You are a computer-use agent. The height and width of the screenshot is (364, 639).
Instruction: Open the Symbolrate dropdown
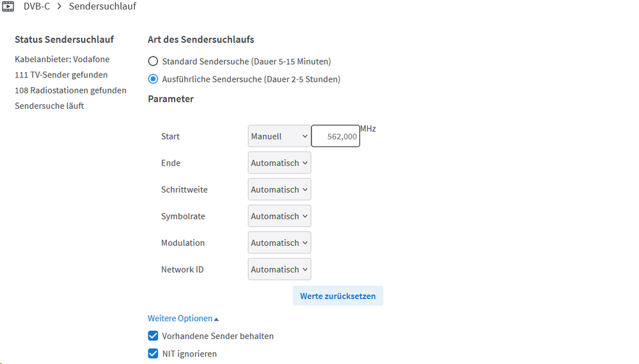(x=280, y=216)
